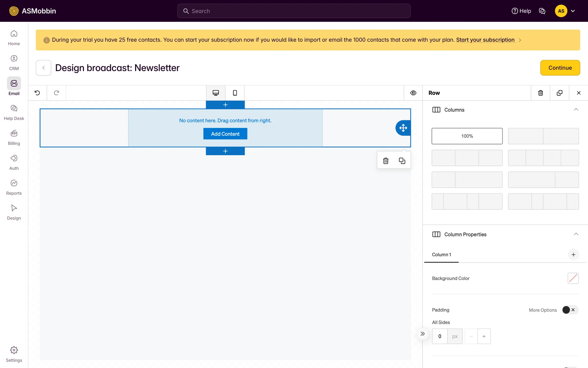This screenshot has width=588, height=368.
Task: Click the Add Content button
Action: coord(225,134)
